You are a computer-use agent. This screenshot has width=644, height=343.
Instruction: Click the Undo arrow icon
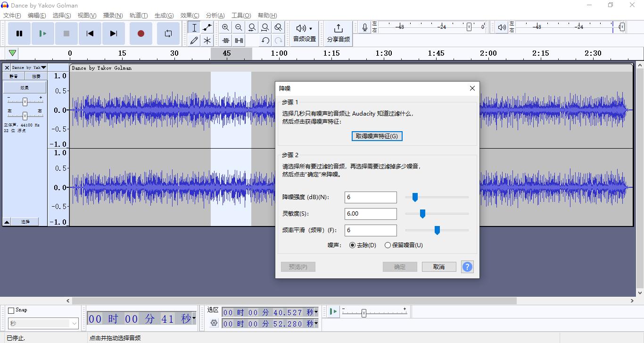[265, 40]
